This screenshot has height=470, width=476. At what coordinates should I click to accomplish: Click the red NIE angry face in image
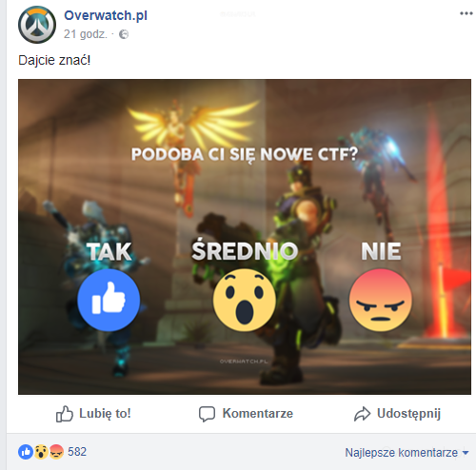click(381, 301)
